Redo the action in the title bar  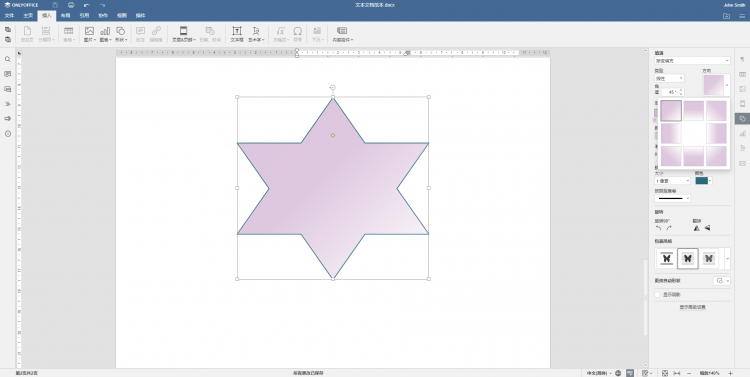102,5
